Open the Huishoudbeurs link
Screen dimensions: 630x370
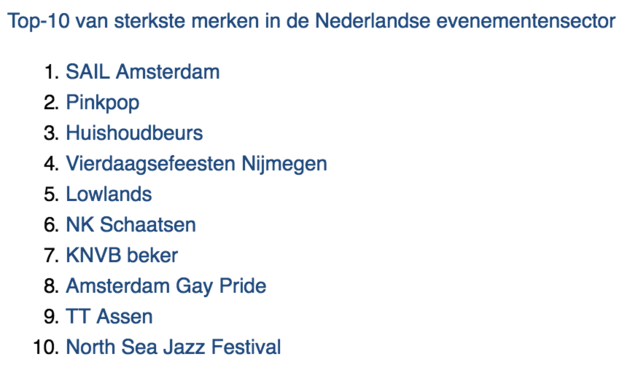coord(134,133)
